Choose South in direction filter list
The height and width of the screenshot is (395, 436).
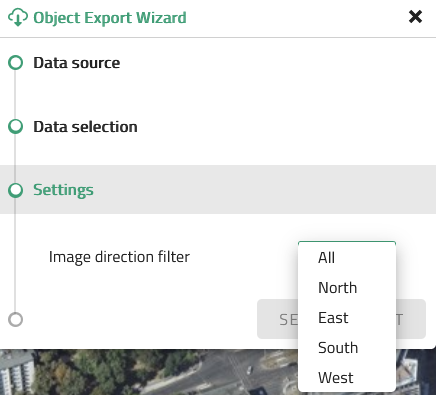tap(347, 348)
